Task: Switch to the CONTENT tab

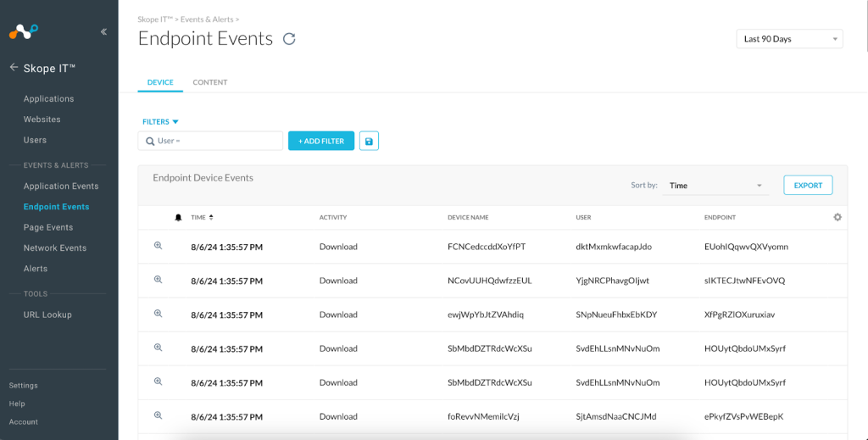Action: pos(210,82)
